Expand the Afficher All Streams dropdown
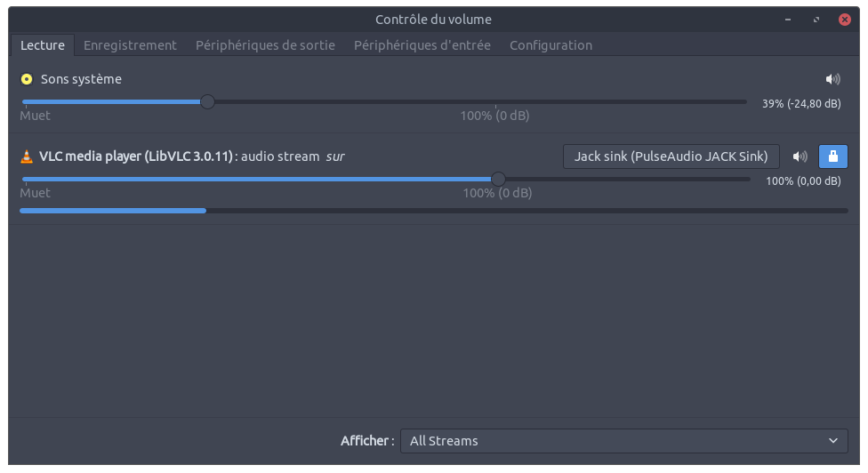868x473 pixels. 623,441
